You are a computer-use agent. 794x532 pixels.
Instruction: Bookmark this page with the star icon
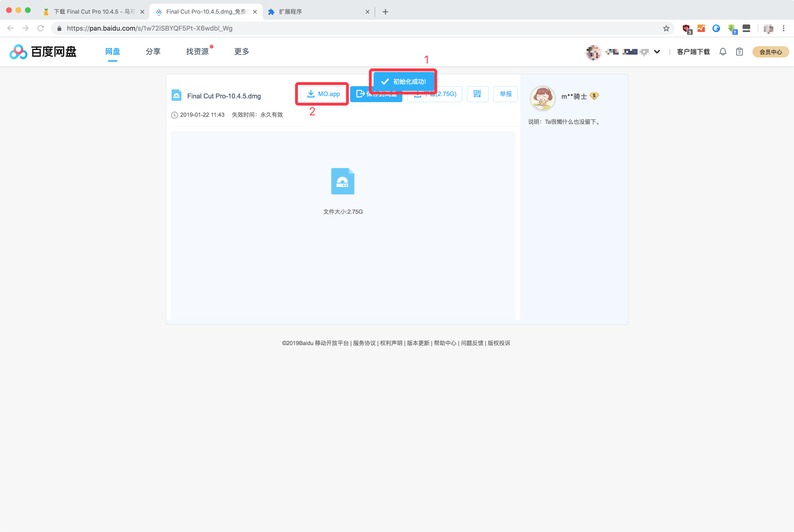click(666, 28)
